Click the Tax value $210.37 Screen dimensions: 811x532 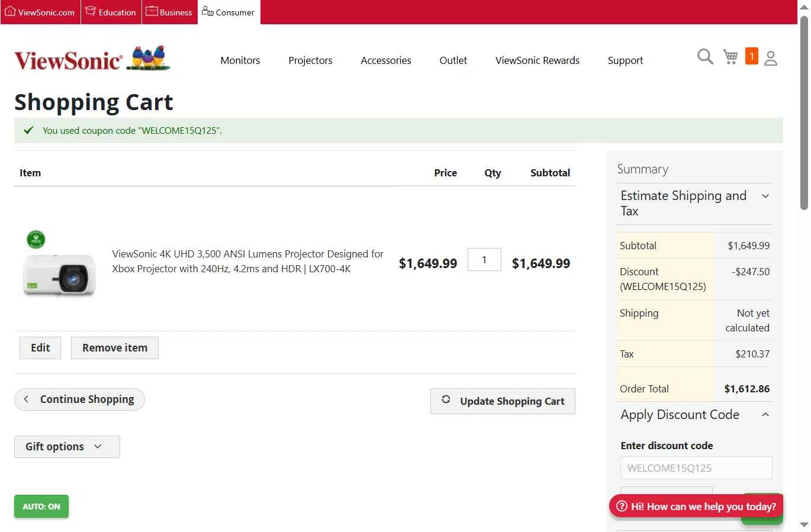(x=752, y=354)
